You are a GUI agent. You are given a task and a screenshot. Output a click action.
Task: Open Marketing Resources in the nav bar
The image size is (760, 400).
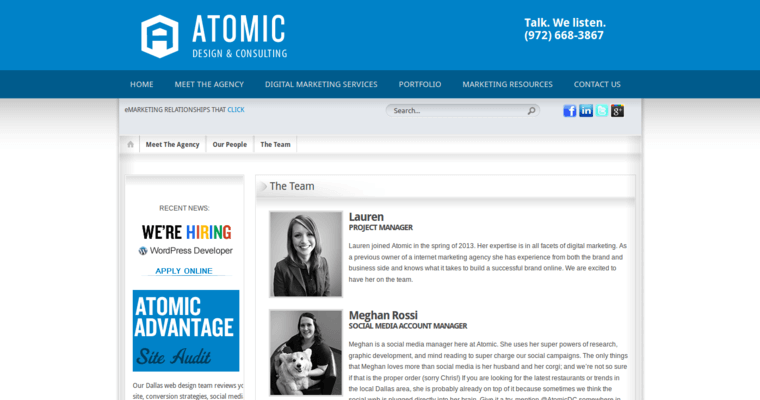click(x=507, y=85)
